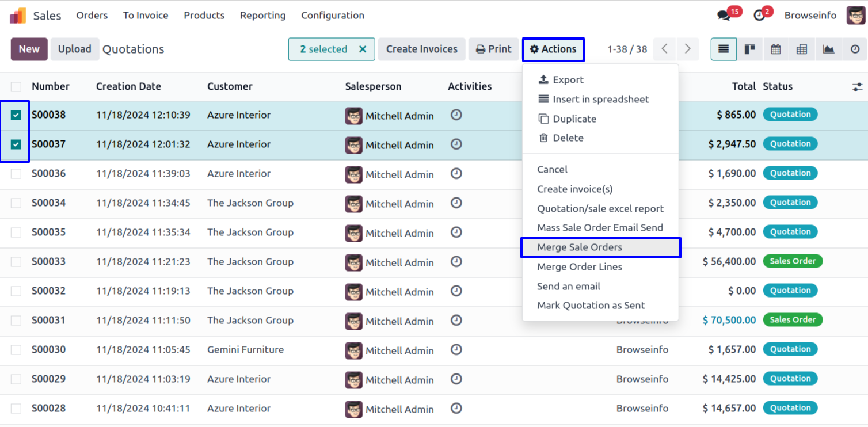This screenshot has width=868, height=427.
Task: Open the discuss messages chat icon
Action: click(724, 16)
